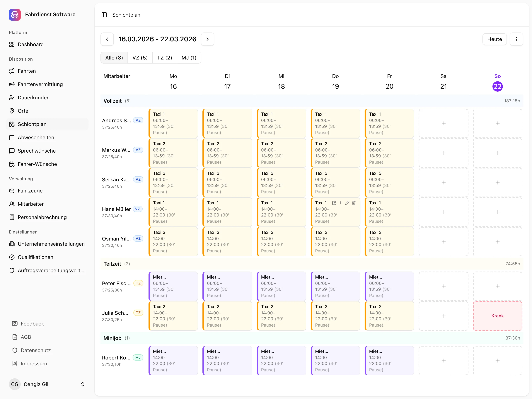The width and height of the screenshot is (532, 399).
Task: Select the Fahrten icon in the sidebar
Action: pos(12,71)
